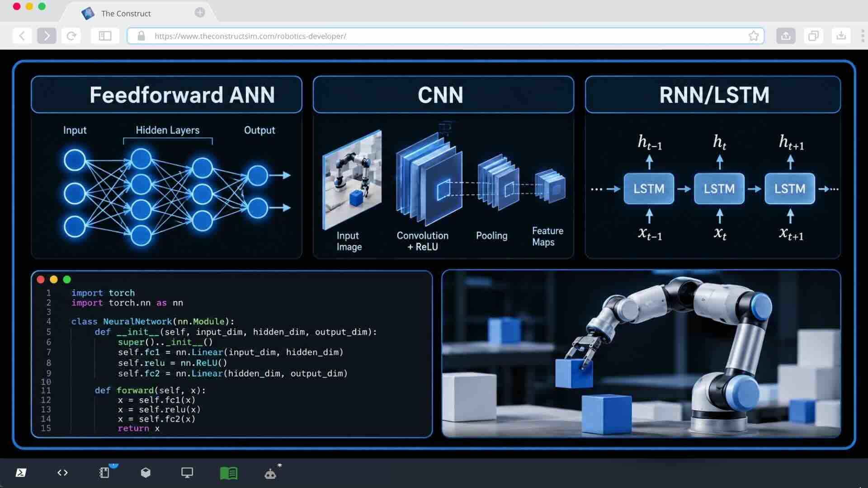Click the lock site security icon
Image resolution: width=868 pixels, height=488 pixels.
click(x=141, y=36)
